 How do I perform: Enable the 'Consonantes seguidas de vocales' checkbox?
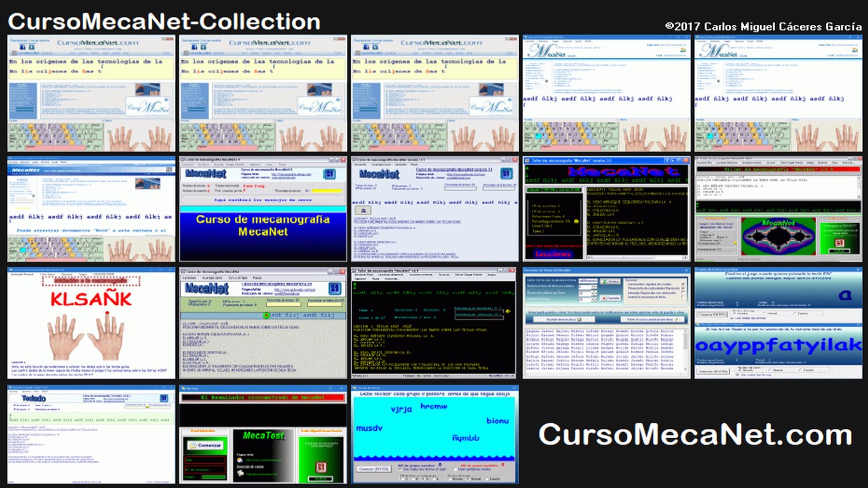coord(682,284)
